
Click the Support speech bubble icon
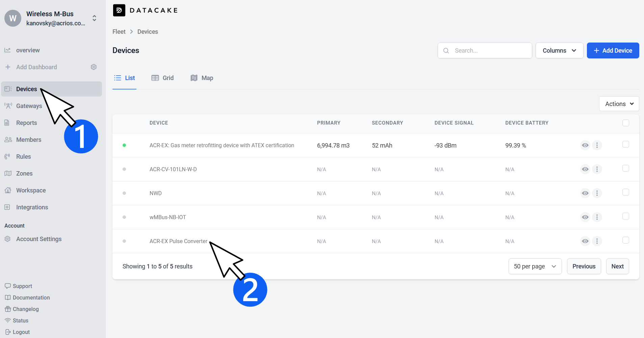[x=8, y=286]
